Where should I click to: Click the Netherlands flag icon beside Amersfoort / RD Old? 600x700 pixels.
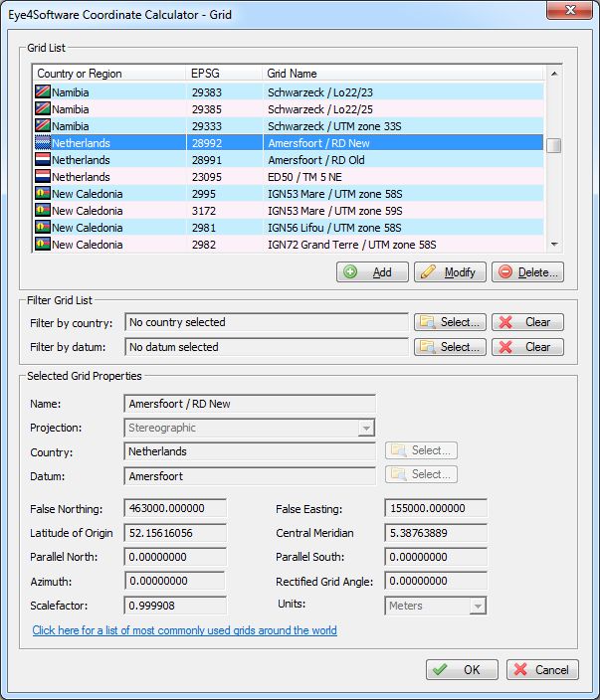[42, 159]
